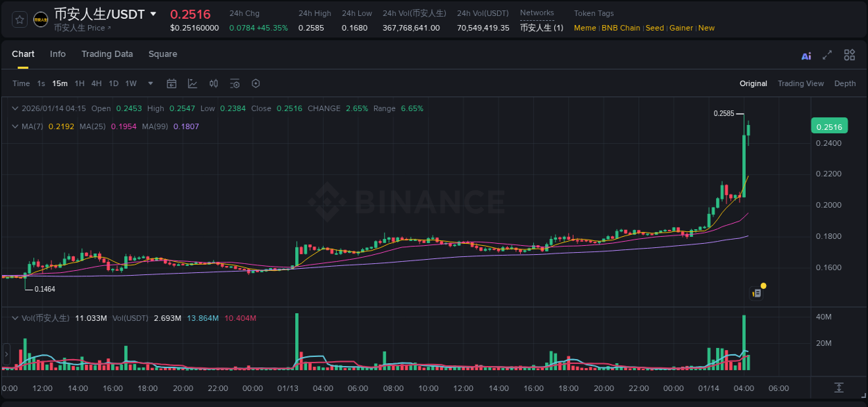This screenshot has height=407, width=868.
Task: Open the widgets grid panel
Action: click(849, 55)
